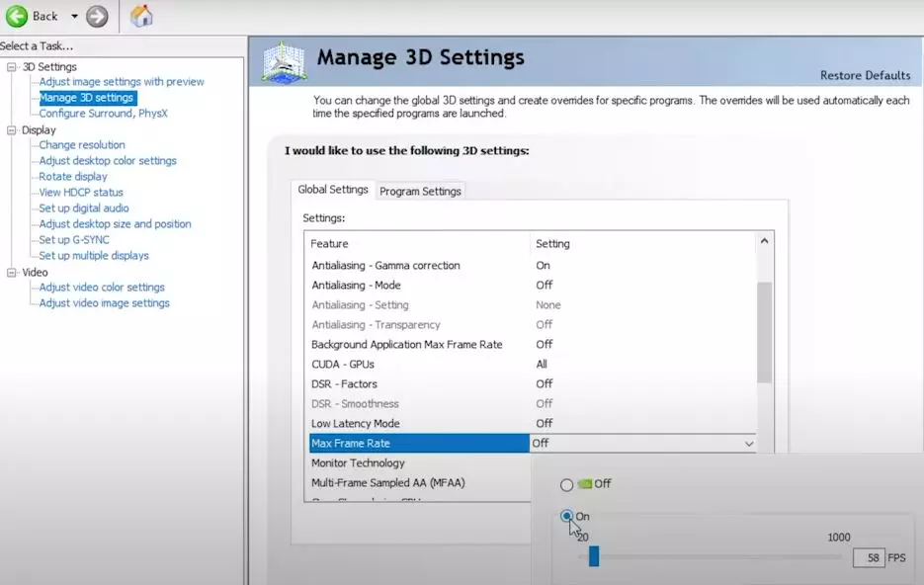Collapse the Display tree node

11,130
